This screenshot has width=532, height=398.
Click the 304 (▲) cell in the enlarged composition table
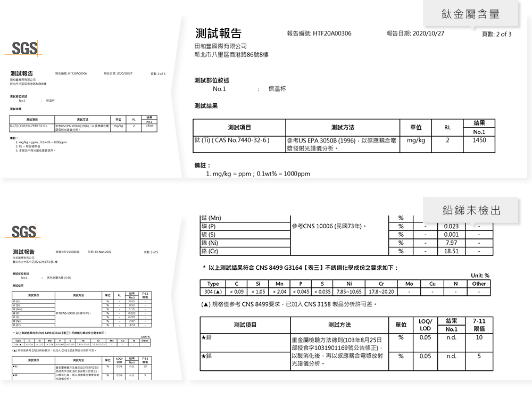(x=213, y=292)
